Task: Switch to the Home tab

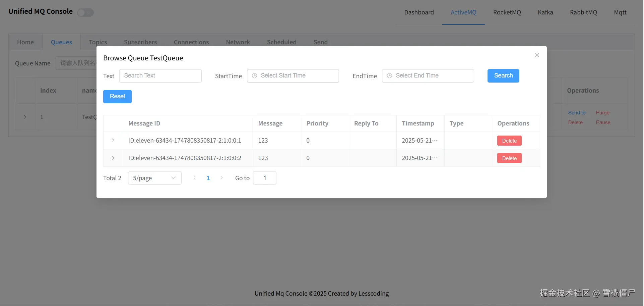Action: 25,42
